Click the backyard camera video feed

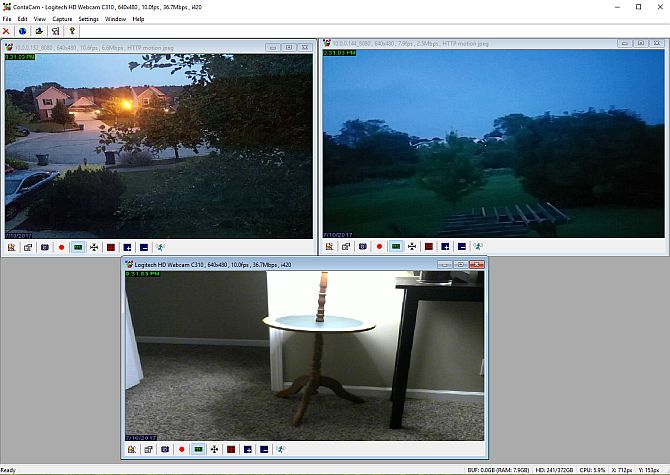pos(494,144)
